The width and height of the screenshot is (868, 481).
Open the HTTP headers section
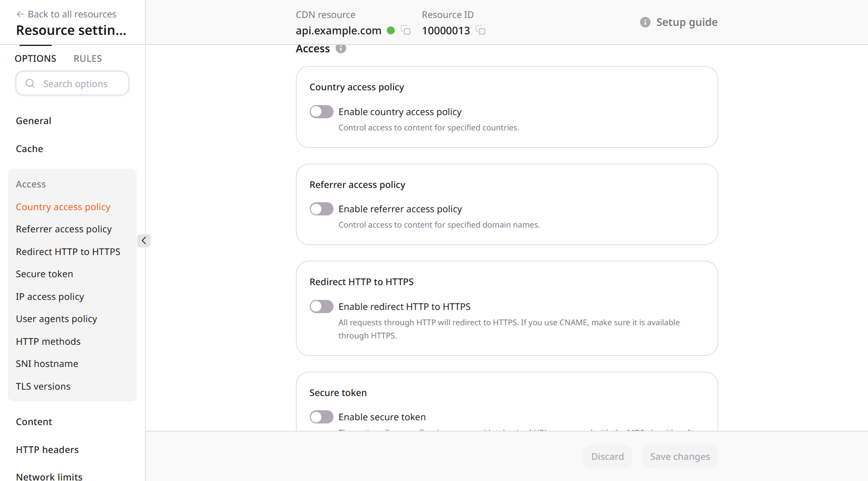pos(47,450)
